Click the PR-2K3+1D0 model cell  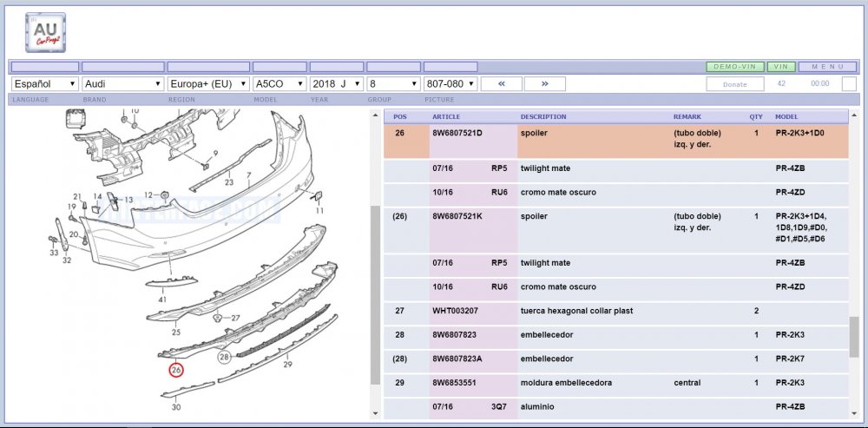[800, 133]
